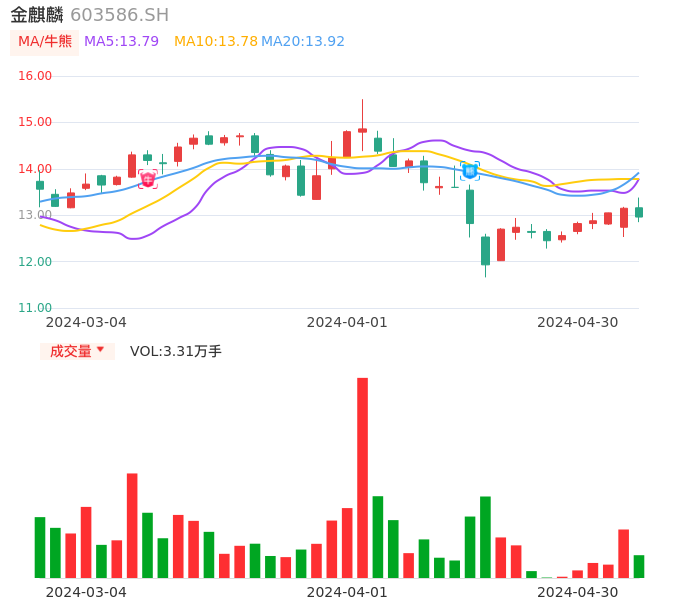Click the 11.00 price axis label

(x=35, y=308)
